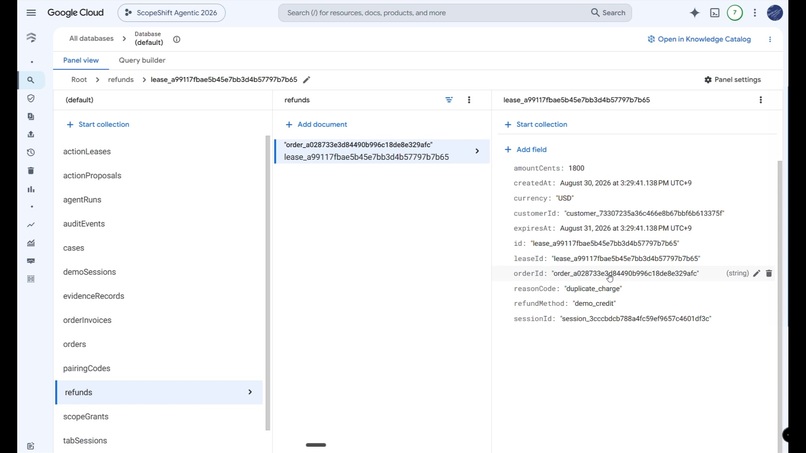Click Google Cloud logo
806x453 pixels.
click(x=76, y=13)
